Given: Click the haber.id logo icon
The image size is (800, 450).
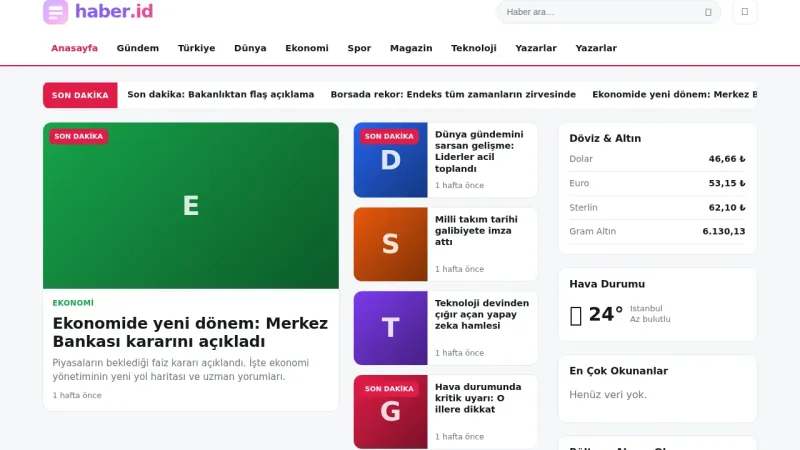Looking at the screenshot, I should pyautogui.click(x=56, y=12).
